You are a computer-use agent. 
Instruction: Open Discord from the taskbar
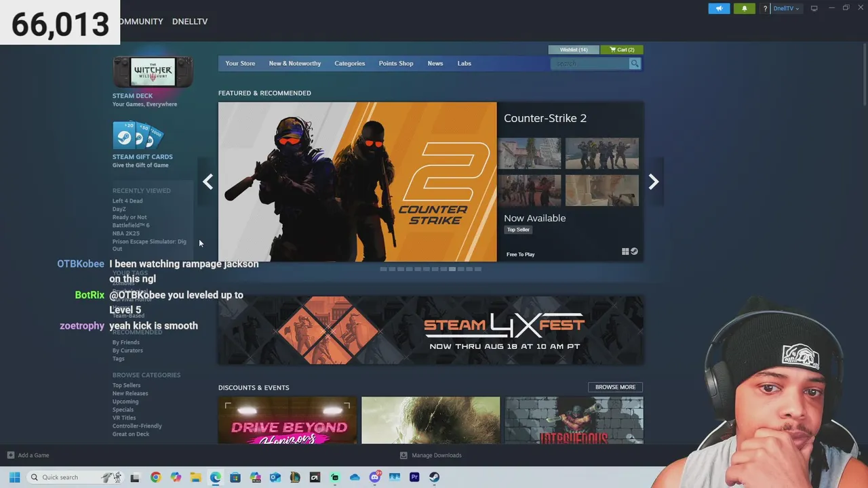(x=374, y=477)
